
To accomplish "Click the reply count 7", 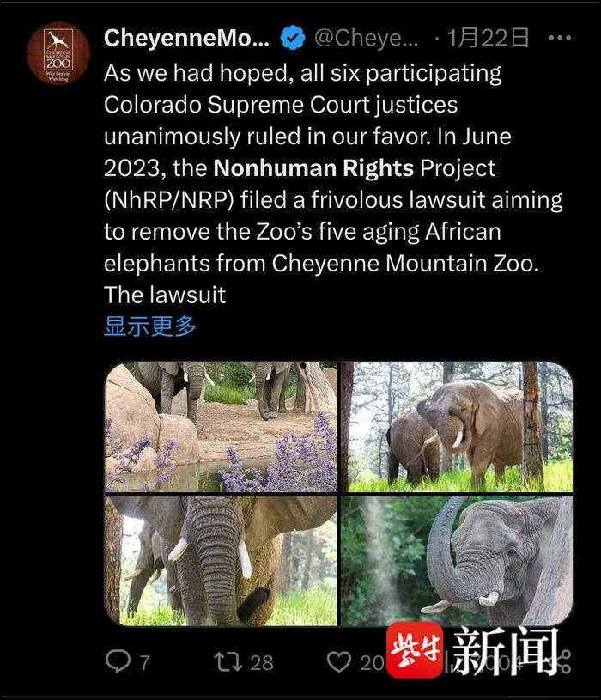I will coord(144,662).
